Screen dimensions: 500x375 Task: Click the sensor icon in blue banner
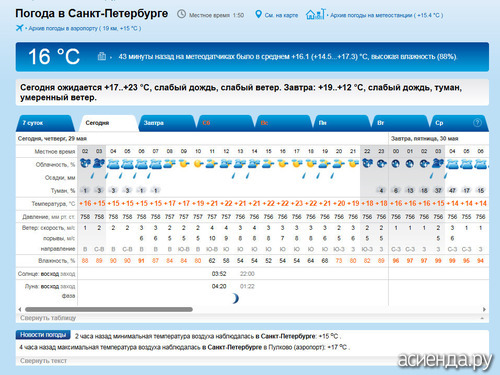102,56
